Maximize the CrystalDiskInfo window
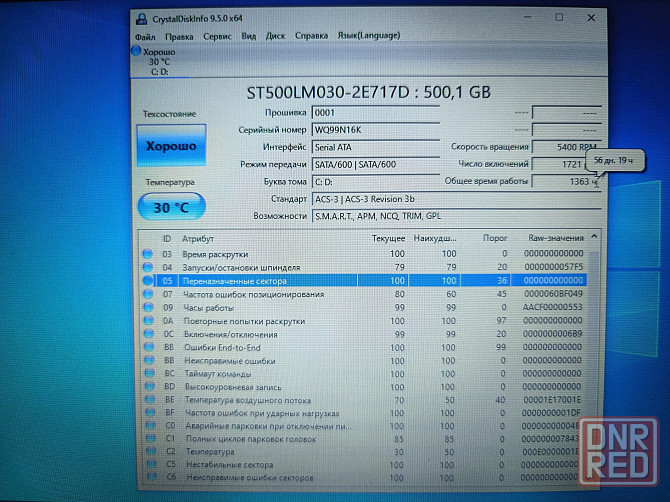This screenshot has height=502, width=670. 559,18
